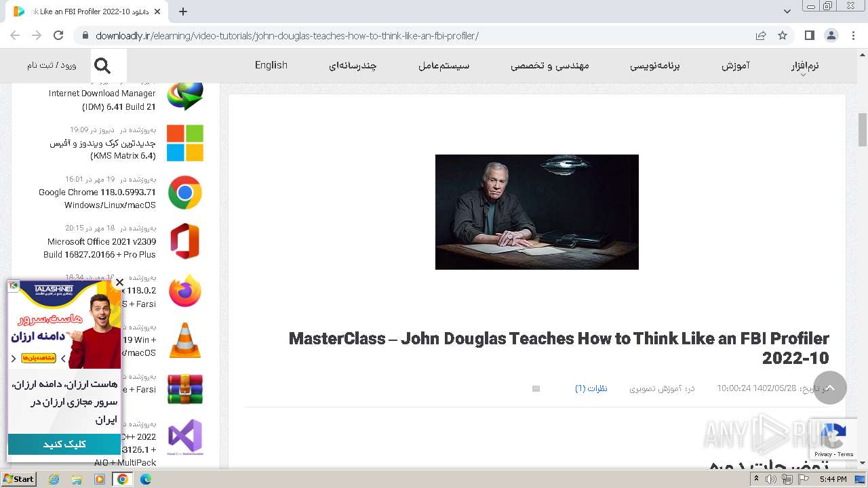Click the site search magnifier icon

(102, 66)
